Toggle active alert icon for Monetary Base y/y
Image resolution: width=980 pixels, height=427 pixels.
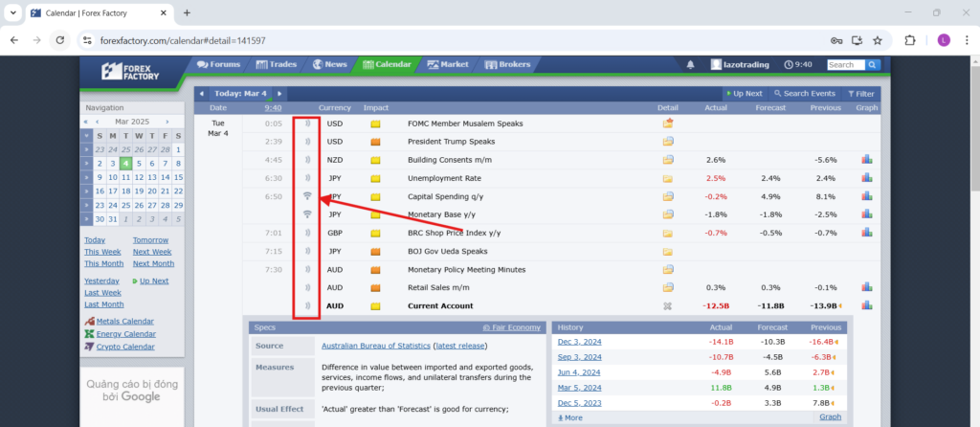(x=307, y=213)
